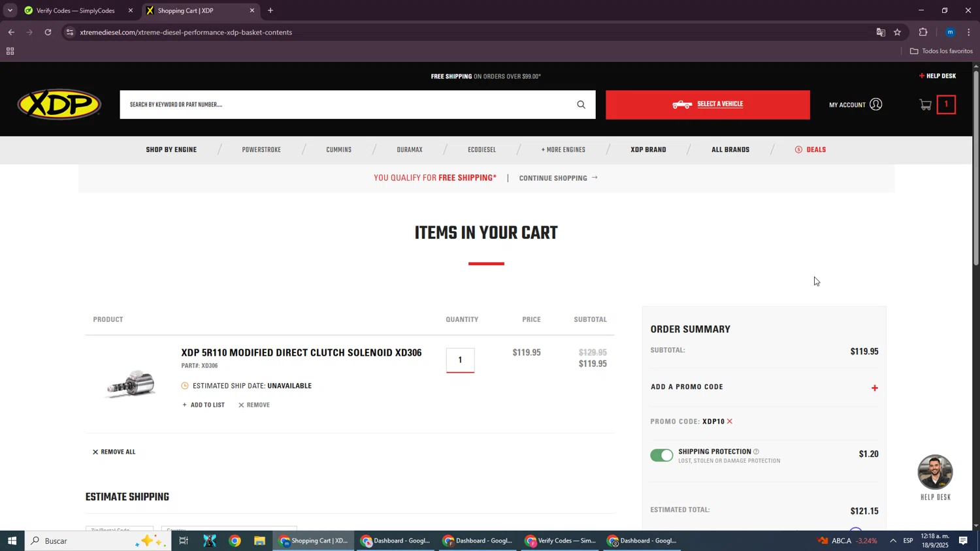This screenshot has width=980, height=551.
Task: Click the ESP language indicator
Action: point(908,541)
